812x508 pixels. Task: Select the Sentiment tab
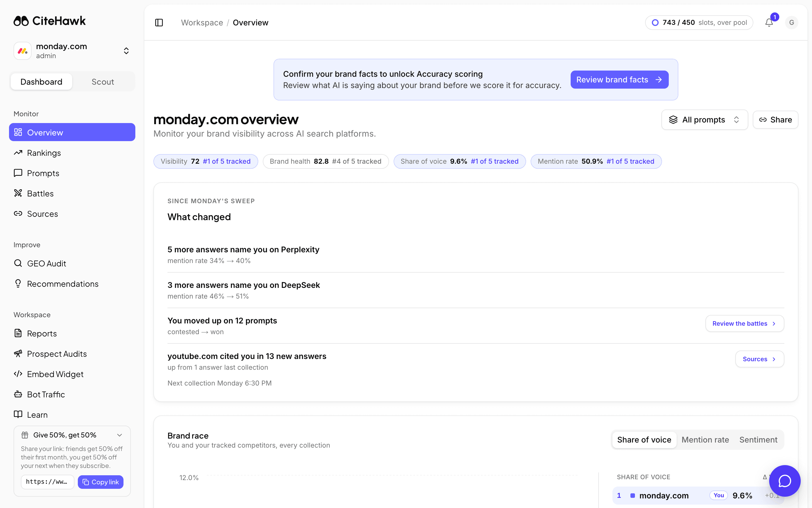point(758,440)
